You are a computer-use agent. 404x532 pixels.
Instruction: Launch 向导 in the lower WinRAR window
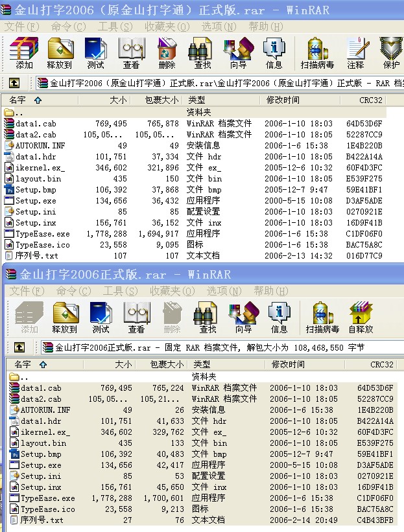click(243, 318)
